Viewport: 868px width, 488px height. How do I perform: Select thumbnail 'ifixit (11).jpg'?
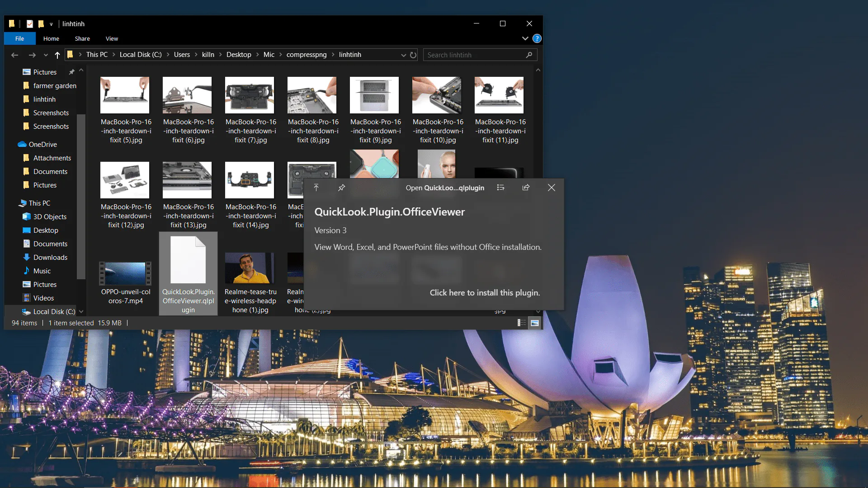click(x=499, y=95)
